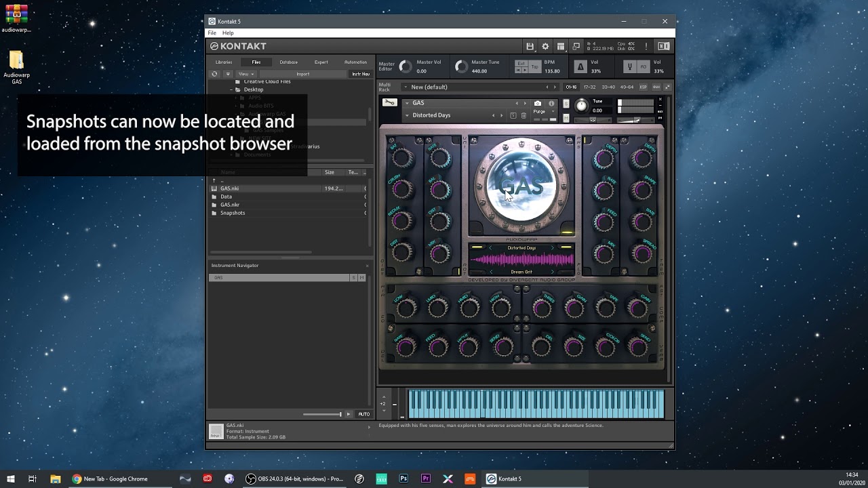Image resolution: width=868 pixels, height=488 pixels.
Task: Click the refresh icon in file browser
Action: [215, 74]
